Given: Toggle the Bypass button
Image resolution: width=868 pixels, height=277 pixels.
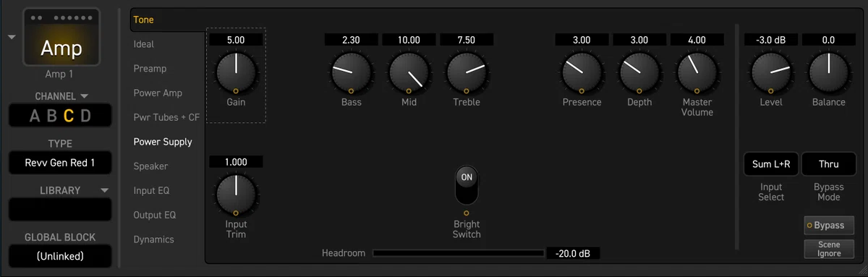Looking at the screenshot, I should [x=829, y=225].
